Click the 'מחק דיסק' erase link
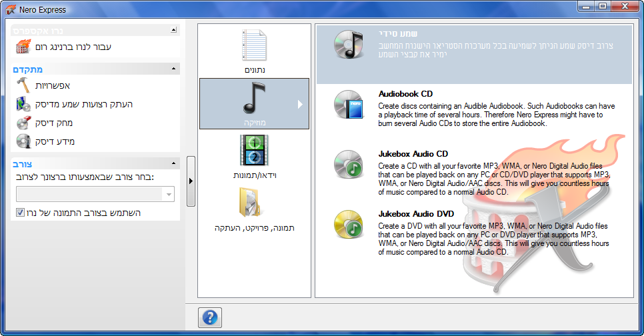Image resolution: width=644 pixels, height=336 pixels. tap(54, 123)
